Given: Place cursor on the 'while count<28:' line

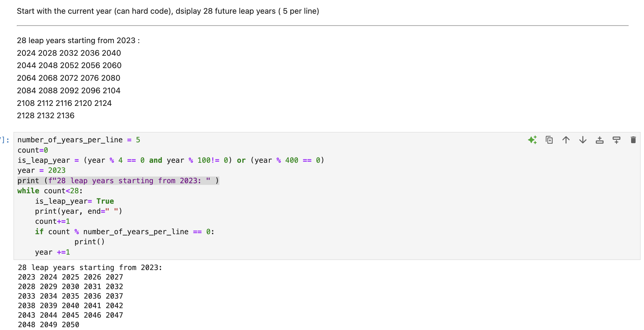Looking at the screenshot, I should [50, 191].
